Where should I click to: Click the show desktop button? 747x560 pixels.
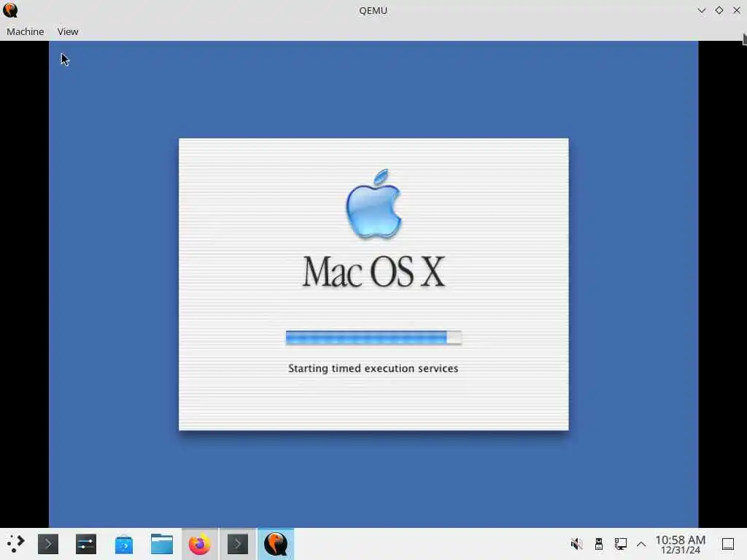click(x=728, y=544)
